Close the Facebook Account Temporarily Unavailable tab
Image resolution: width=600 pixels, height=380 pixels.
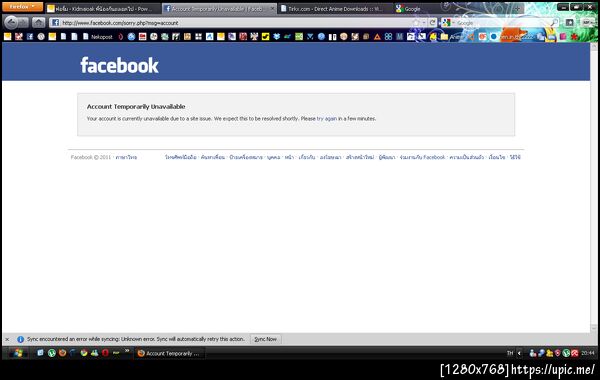pyautogui.click(x=272, y=8)
